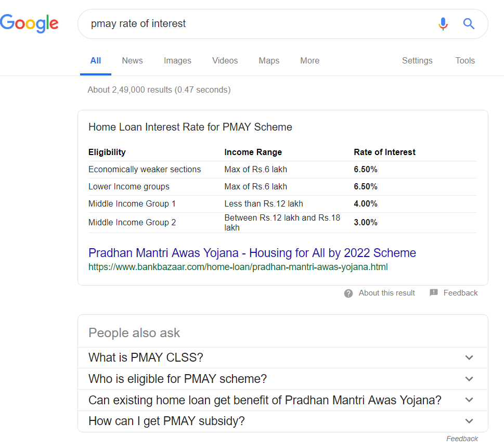Switch to the News tab
The width and height of the screenshot is (504, 448).
(x=133, y=60)
